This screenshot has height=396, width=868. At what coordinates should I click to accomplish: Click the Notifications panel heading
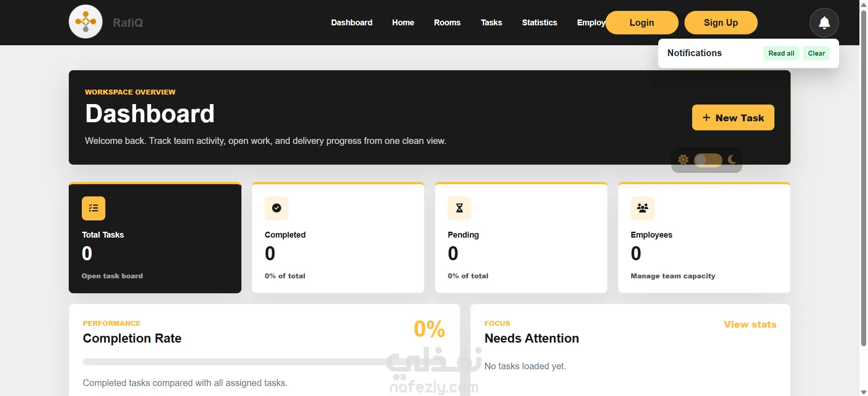[x=694, y=53]
